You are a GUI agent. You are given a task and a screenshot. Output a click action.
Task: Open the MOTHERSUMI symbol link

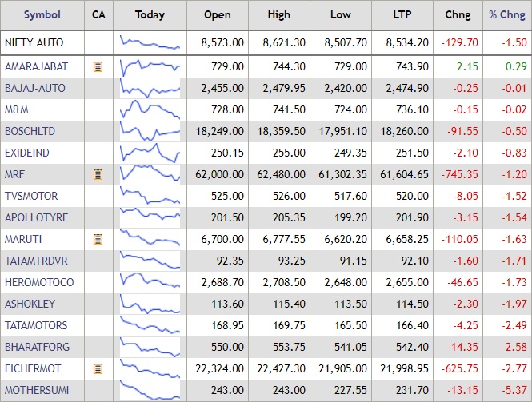click(x=37, y=390)
